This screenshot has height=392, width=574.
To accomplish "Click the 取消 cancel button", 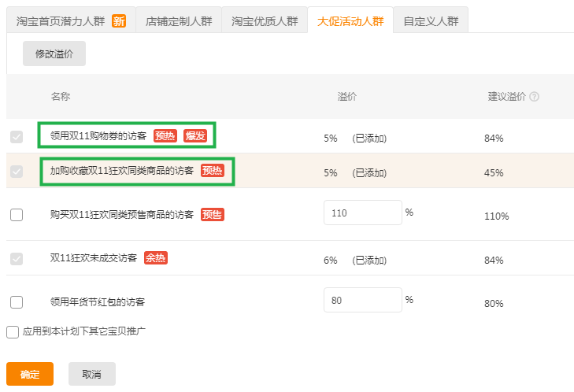I will 92,374.
